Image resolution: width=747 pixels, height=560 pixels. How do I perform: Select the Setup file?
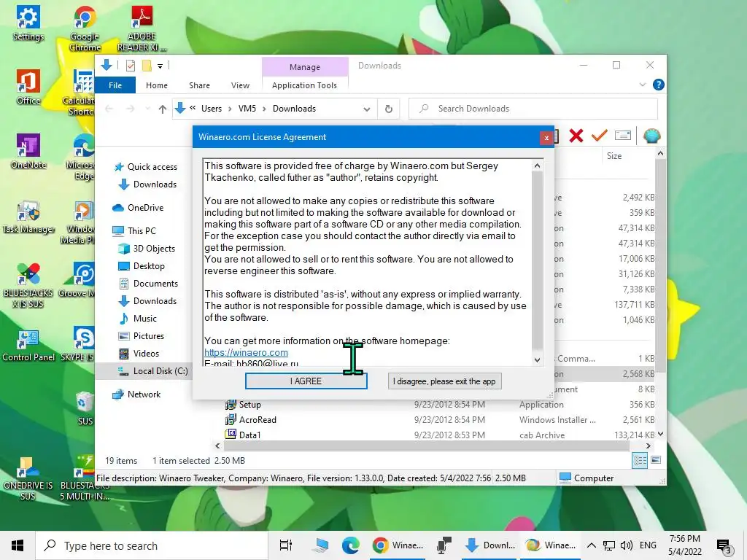[x=249, y=405]
